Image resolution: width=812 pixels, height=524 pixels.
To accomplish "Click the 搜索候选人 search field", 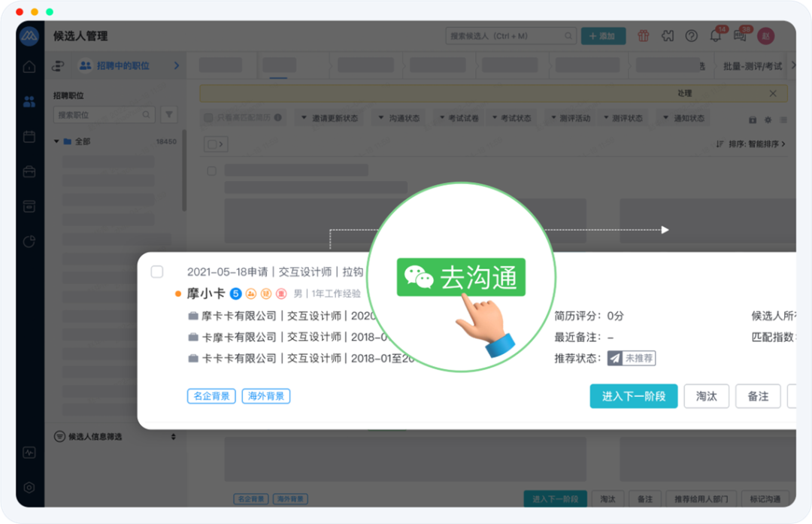I will (x=504, y=36).
